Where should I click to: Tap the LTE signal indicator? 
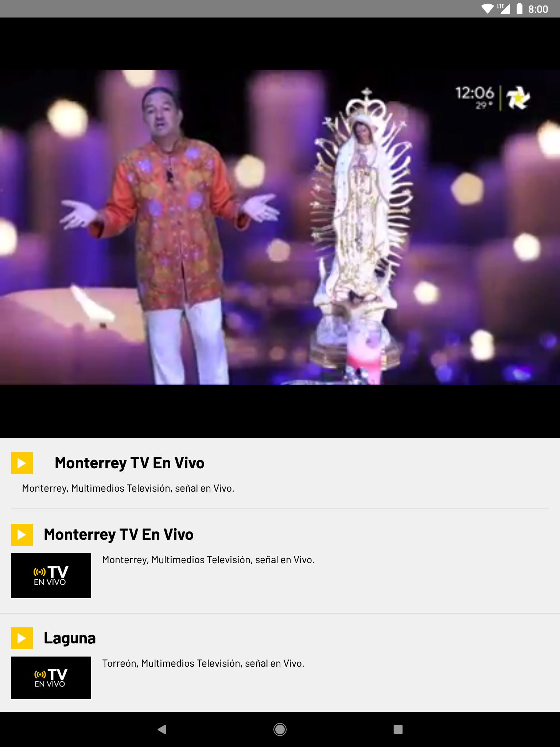[x=504, y=9]
